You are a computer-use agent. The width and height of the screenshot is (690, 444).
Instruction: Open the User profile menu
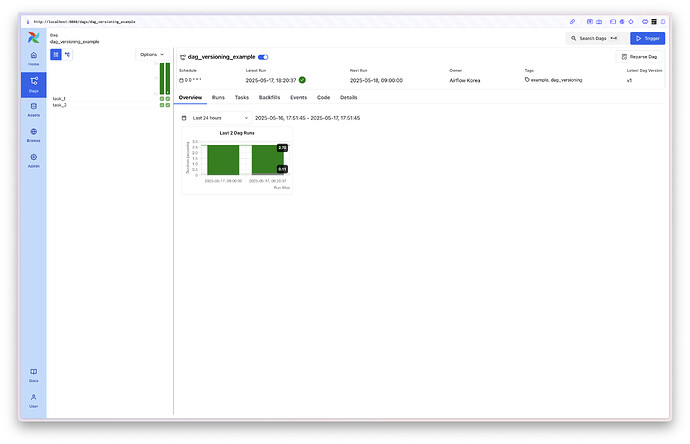pos(34,400)
